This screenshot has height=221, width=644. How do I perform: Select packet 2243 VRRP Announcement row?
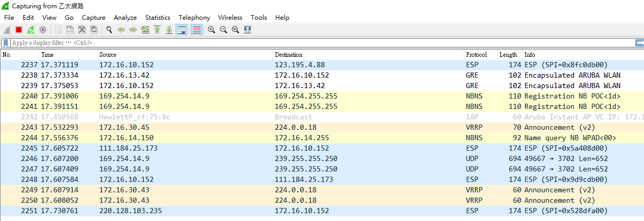[x=322, y=127]
